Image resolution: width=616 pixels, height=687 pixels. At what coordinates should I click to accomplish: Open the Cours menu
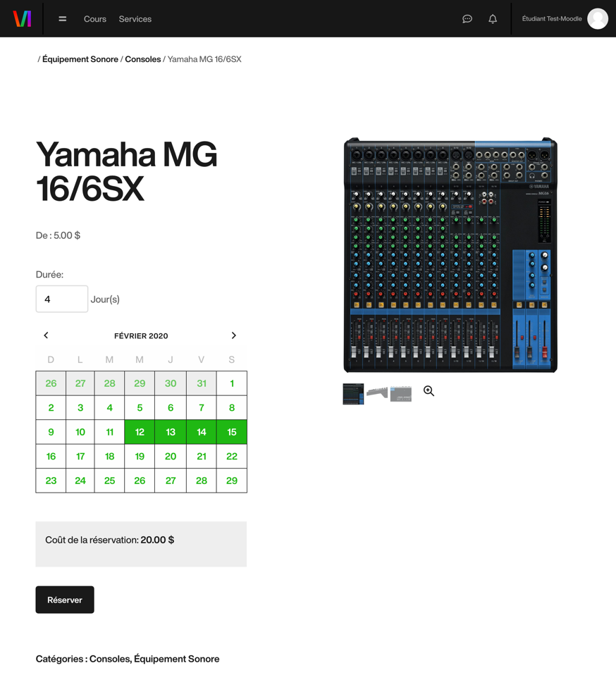coord(94,19)
